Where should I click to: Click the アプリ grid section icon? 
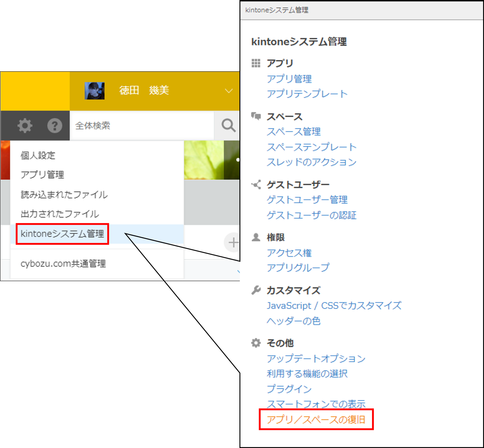point(256,63)
